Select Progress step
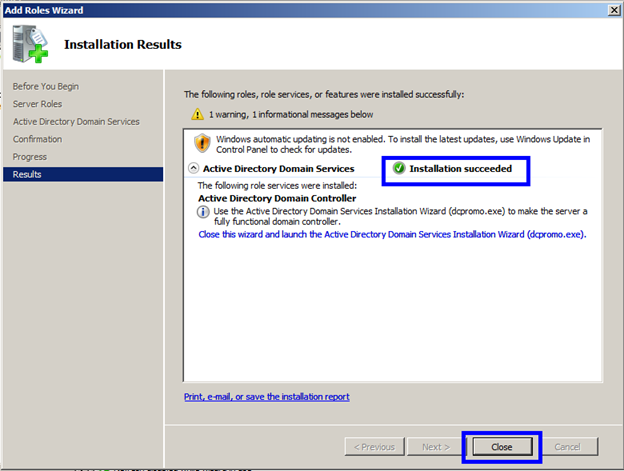624x471 pixels. 29,157
